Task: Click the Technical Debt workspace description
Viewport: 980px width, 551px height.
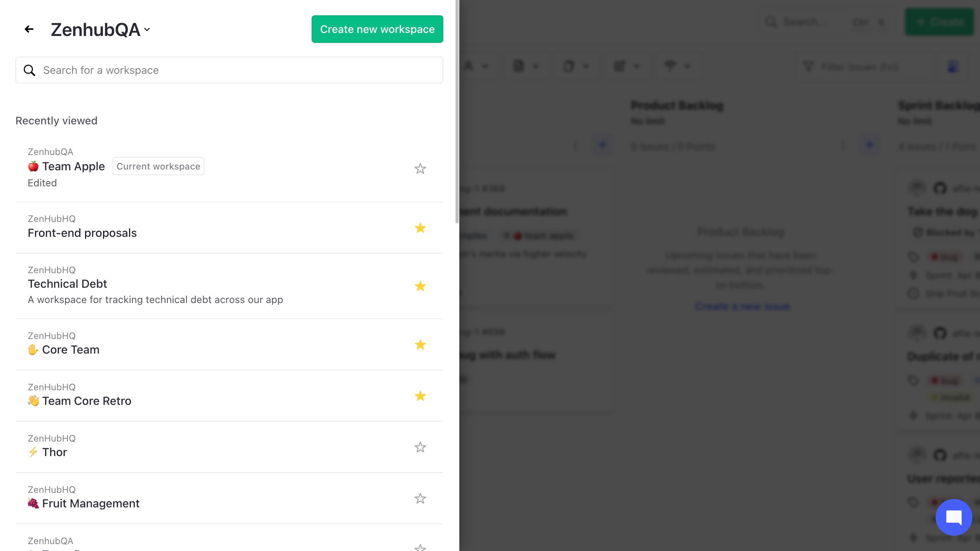Action: point(155,300)
